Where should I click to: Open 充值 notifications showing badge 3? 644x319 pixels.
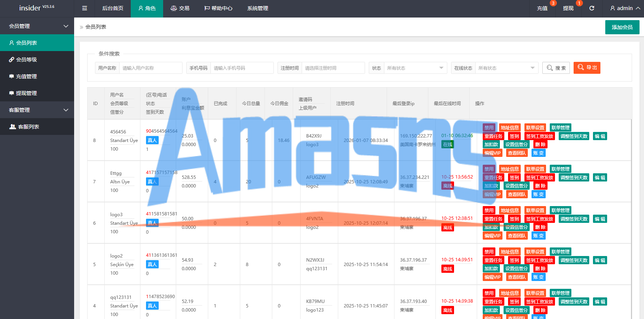[x=542, y=8]
